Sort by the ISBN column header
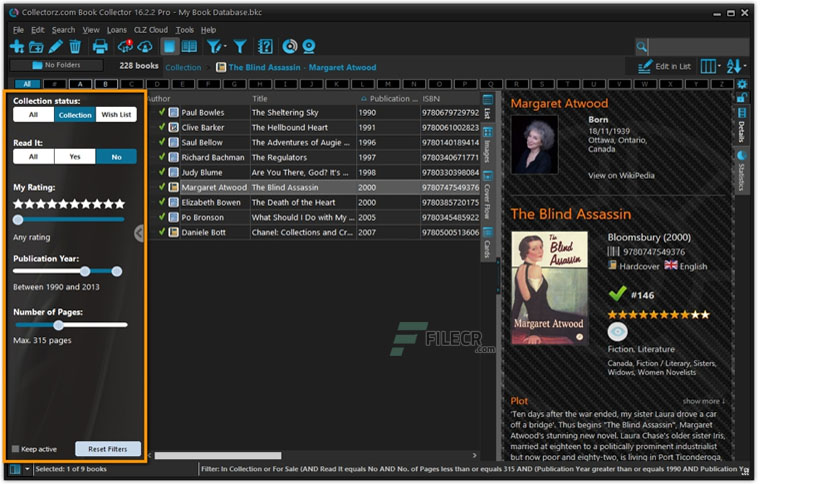 coord(431,99)
